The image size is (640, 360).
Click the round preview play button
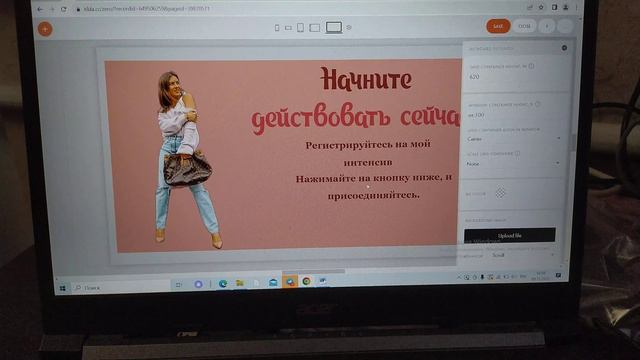[547, 26]
